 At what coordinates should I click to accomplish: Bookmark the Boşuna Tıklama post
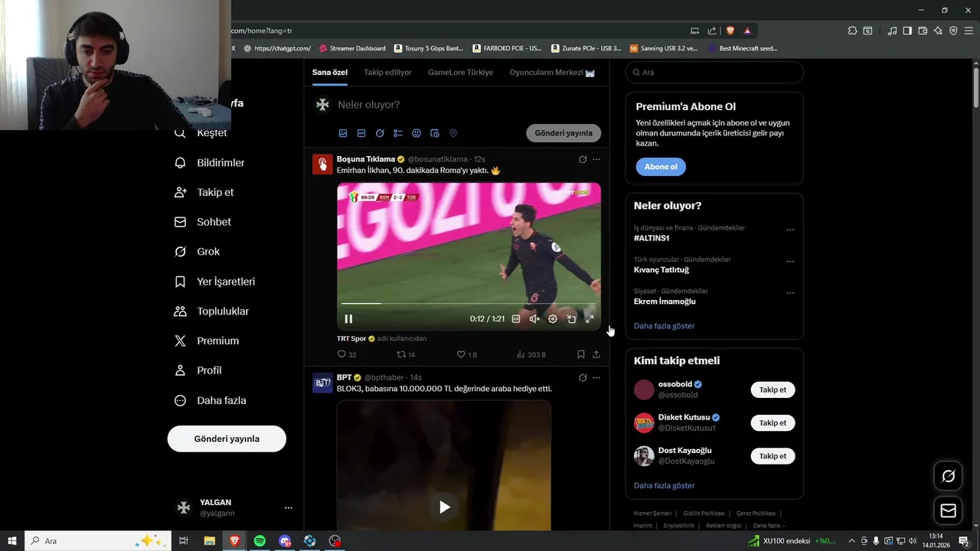coord(581,354)
